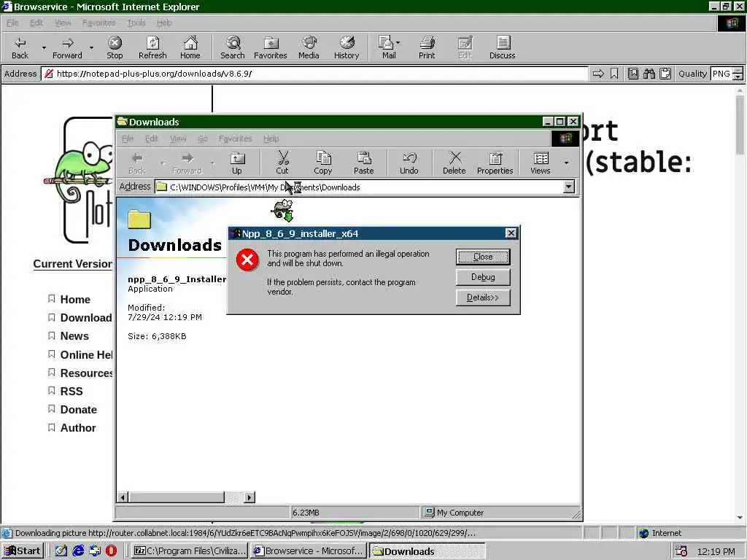747x560 pixels.
Task: Expand the Mail button dropdown arrow
Action: coord(398,43)
